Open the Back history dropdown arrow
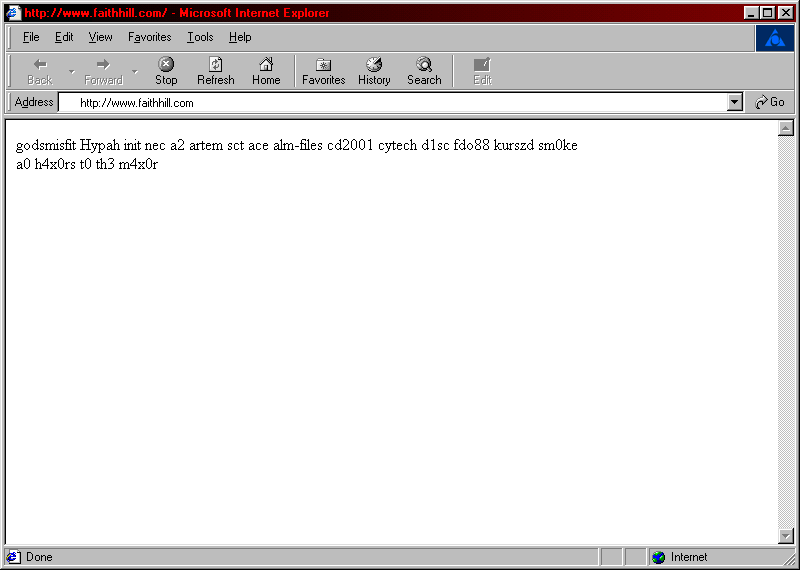800x570 pixels. coord(72,71)
